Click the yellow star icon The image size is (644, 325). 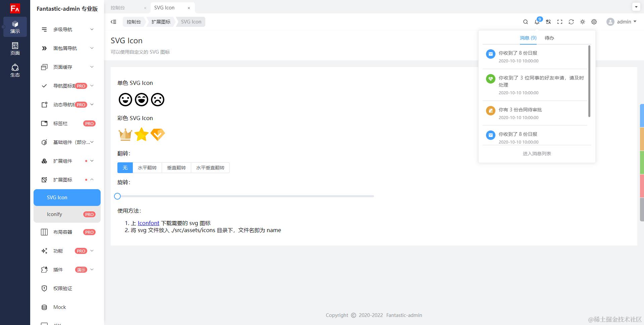142,134
